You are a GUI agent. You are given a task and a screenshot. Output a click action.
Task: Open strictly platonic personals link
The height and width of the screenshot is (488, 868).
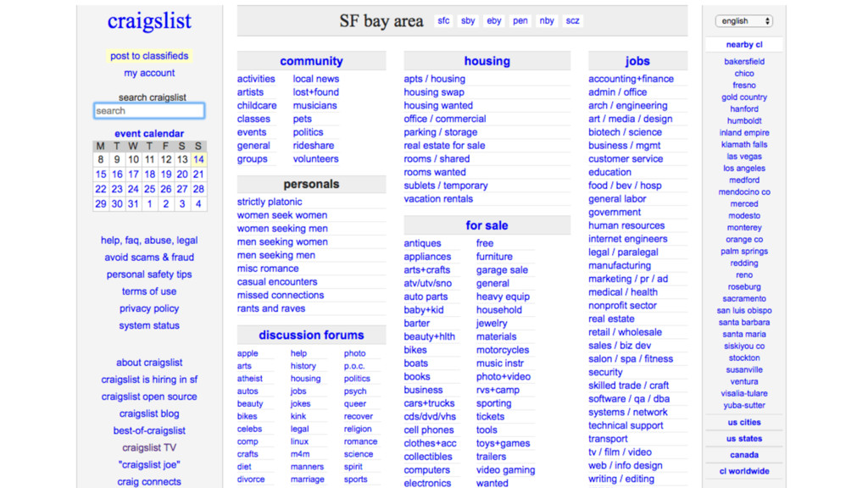click(x=270, y=202)
